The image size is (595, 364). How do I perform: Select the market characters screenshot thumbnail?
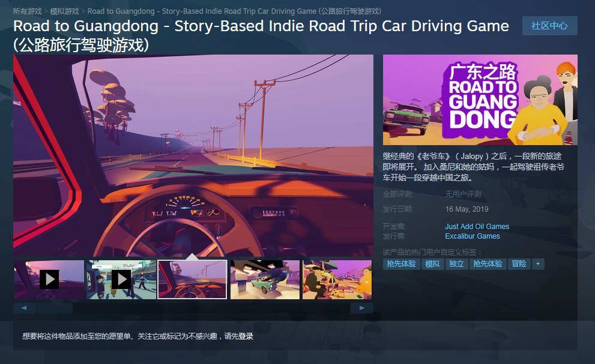coord(337,279)
